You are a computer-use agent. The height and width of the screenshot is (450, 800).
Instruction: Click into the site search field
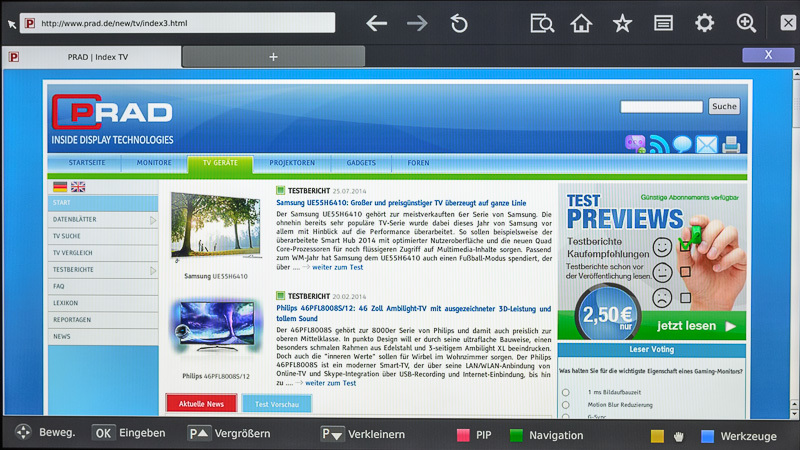(661, 106)
